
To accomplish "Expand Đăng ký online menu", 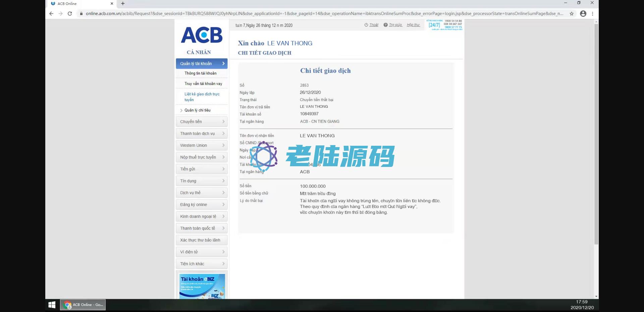I will (202, 205).
